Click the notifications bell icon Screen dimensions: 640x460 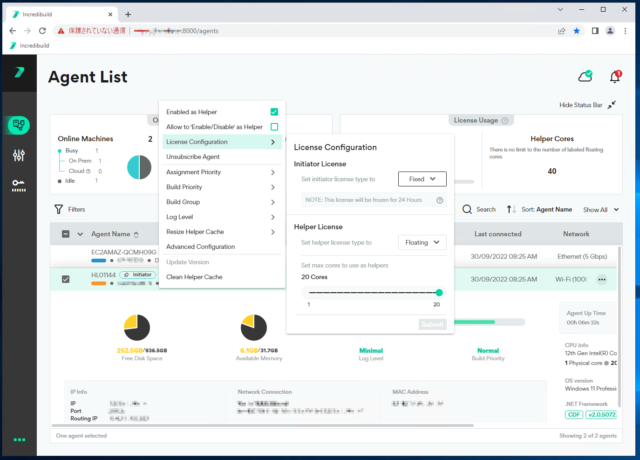point(615,76)
